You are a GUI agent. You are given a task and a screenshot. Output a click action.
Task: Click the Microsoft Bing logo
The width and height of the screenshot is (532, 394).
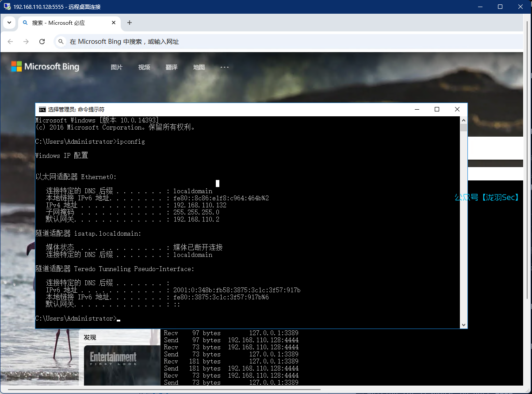[x=45, y=67]
